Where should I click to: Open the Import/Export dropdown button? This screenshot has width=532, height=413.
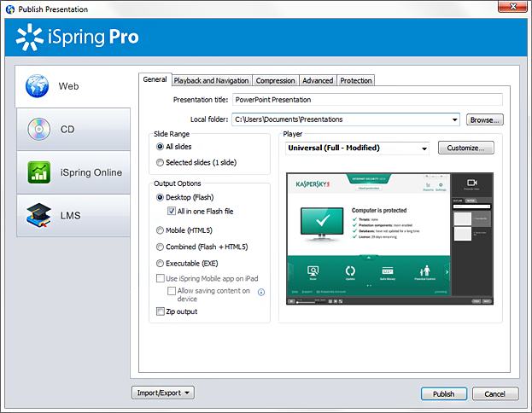pyautogui.click(x=163, y=393)
